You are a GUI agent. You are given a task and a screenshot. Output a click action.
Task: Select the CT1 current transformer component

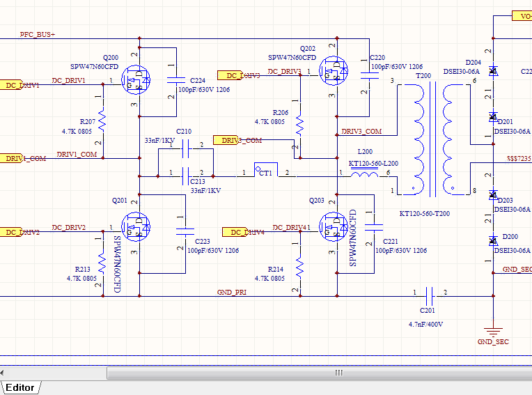(x=265, y=171)
